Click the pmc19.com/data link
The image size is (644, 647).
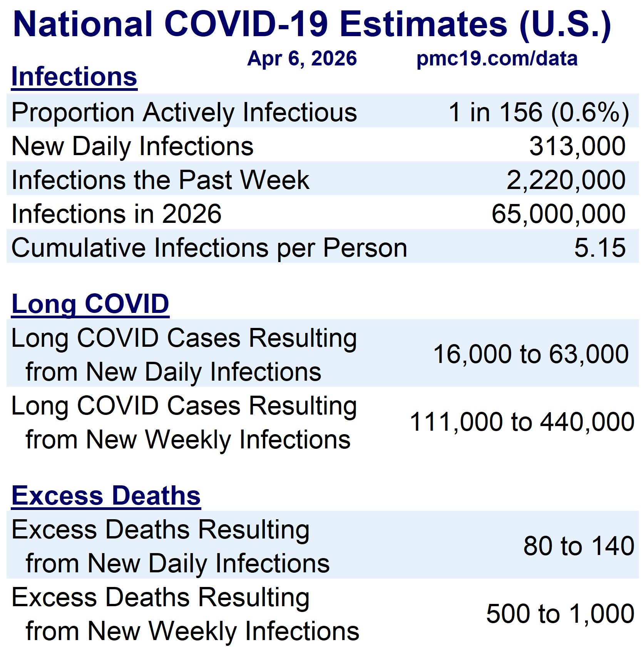(497, 59)
